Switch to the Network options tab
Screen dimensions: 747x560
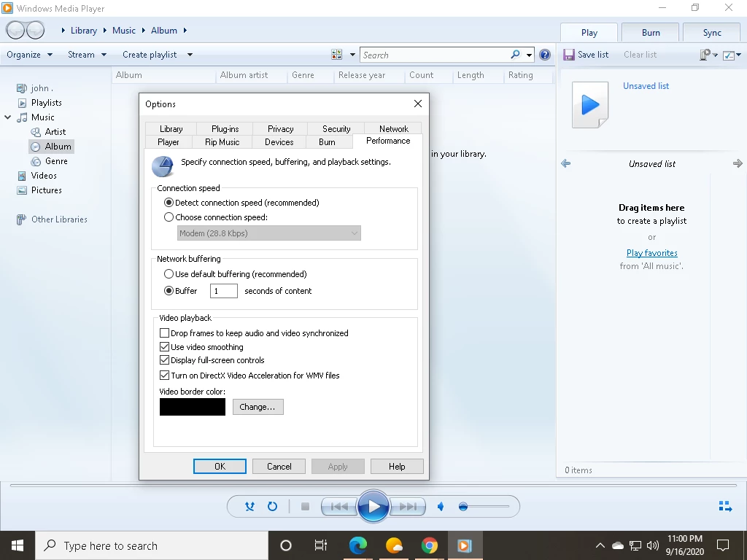[x=393, y=129]
